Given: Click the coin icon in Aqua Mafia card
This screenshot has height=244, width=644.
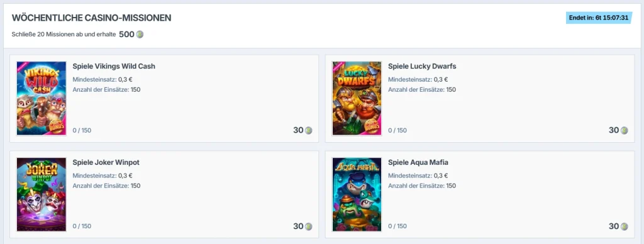Looking at the screenshot, I should coord(624,226).
